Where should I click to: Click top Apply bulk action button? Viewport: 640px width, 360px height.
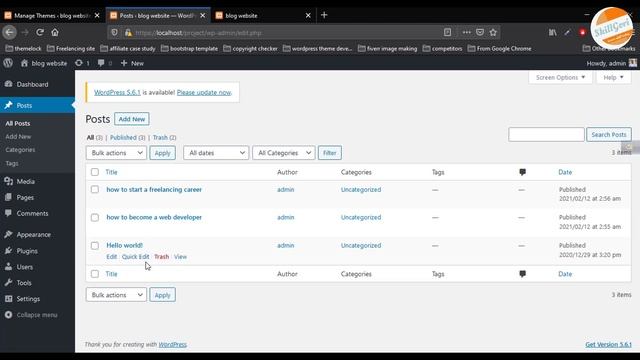point(162,153)
